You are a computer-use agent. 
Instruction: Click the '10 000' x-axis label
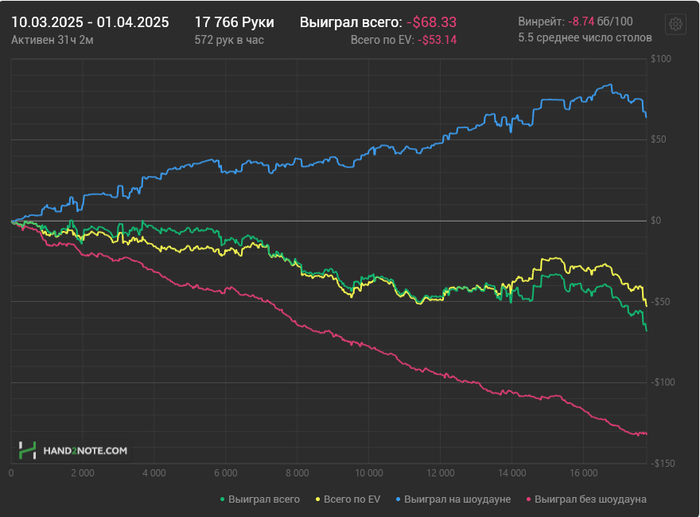(369, 473)
